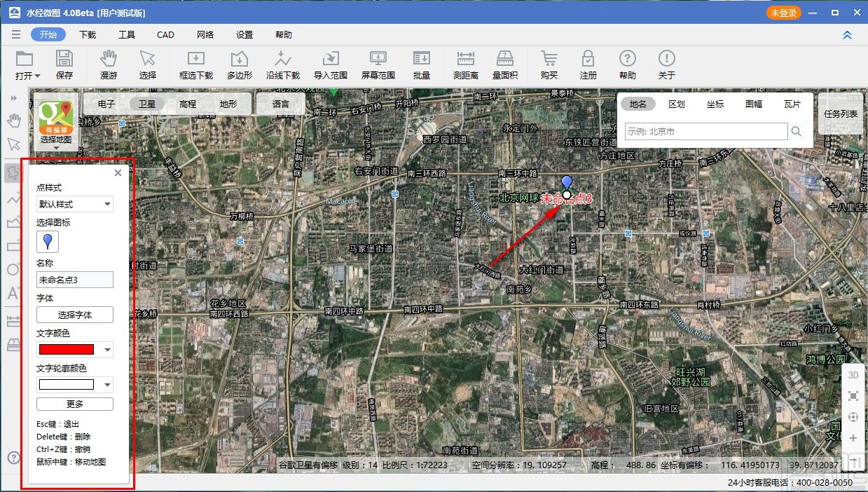Screen dimensions: 868x492
Task: Click the search magnifier icon
Action: 797,131
